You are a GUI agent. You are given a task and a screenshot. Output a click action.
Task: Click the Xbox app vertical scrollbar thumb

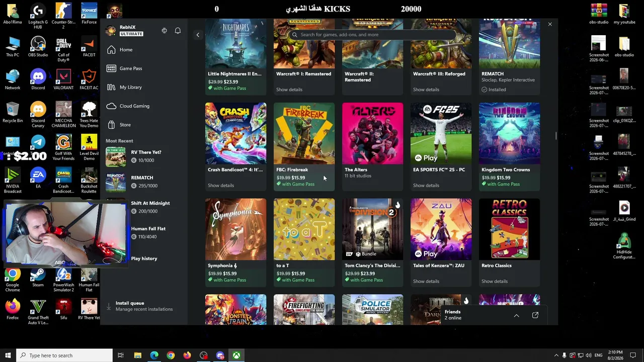click(556, 136)
